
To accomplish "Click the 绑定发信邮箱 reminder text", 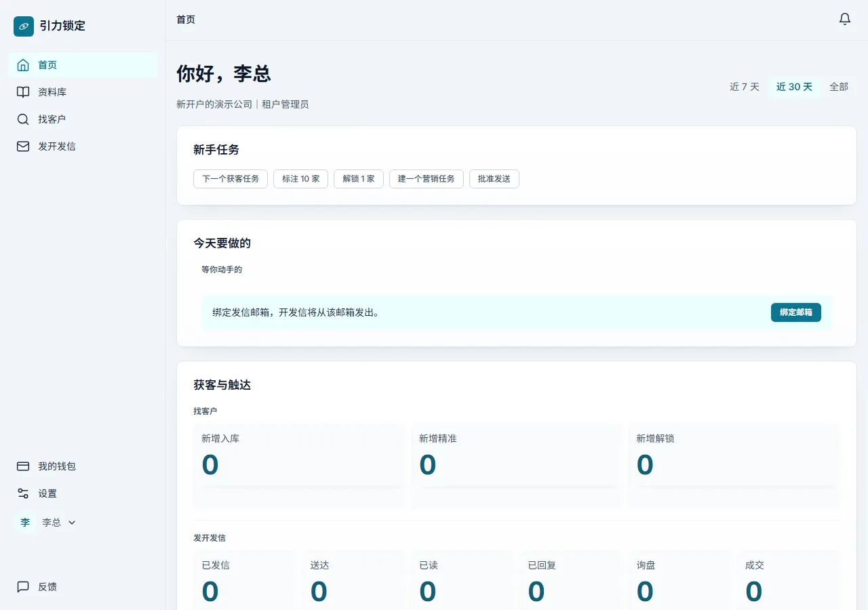I will point(296,312).
